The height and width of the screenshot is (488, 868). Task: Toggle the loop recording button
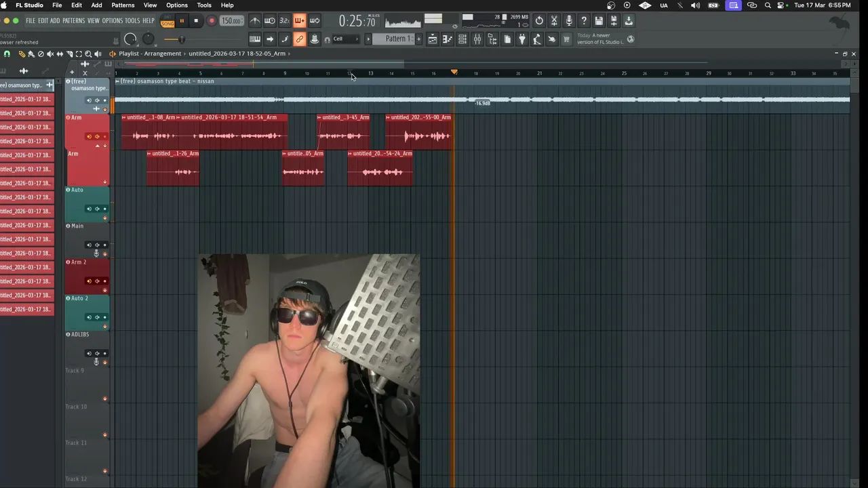pos(315,21)
